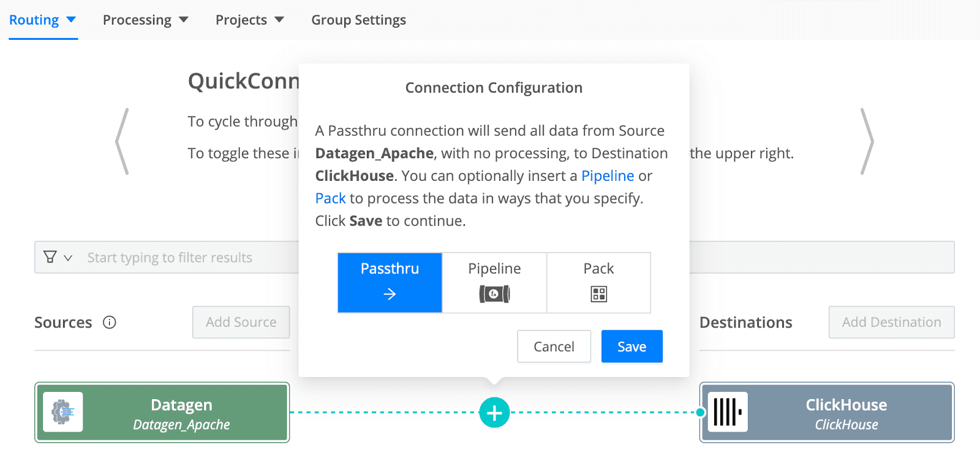Open the Routing dropdown menu
980x458 pixels.
coord(42,20)
